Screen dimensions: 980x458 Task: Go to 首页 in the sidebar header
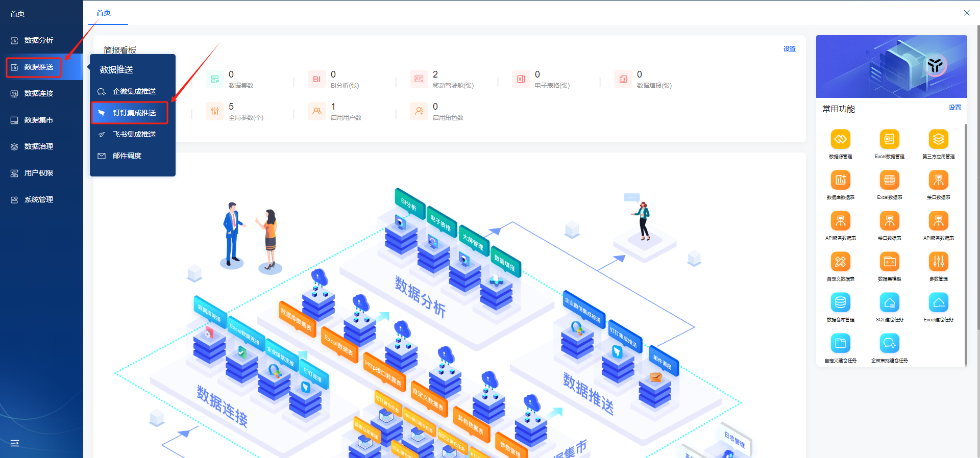tap(17, 14)
